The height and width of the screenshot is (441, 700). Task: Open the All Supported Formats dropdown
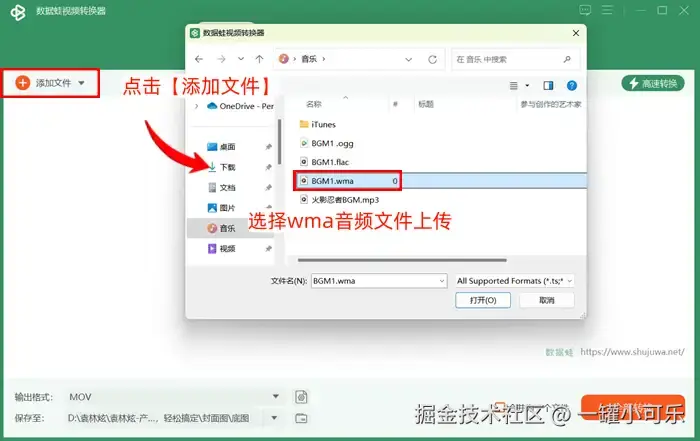514,281
